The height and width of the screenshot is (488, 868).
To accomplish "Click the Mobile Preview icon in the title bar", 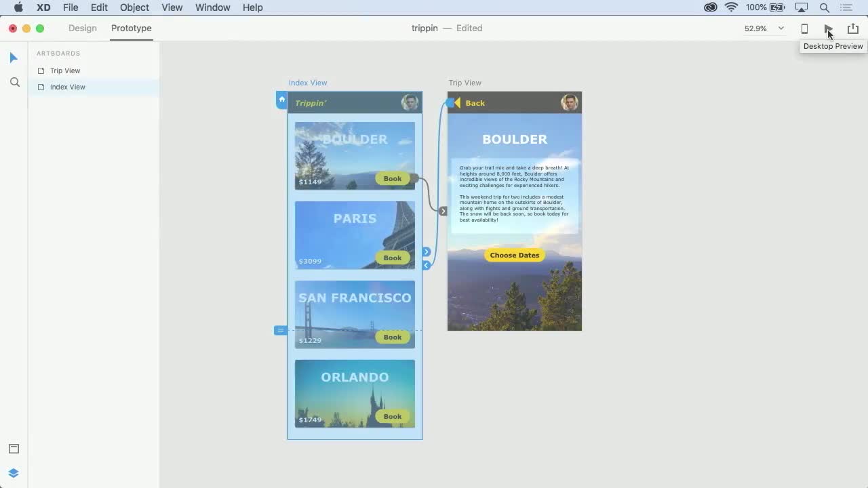I will tap(804, 28).
